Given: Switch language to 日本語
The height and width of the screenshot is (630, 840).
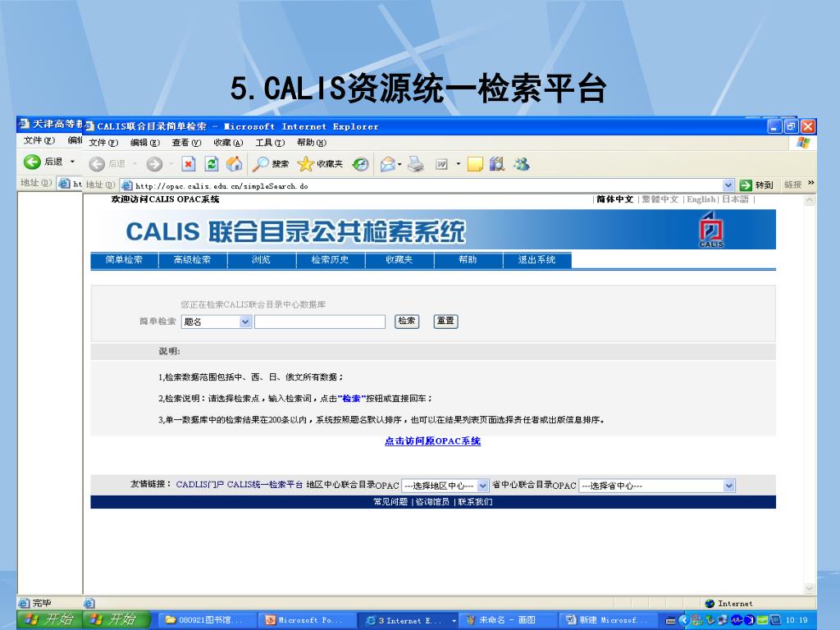Looking at the screenshot, I should coord(735,199).
